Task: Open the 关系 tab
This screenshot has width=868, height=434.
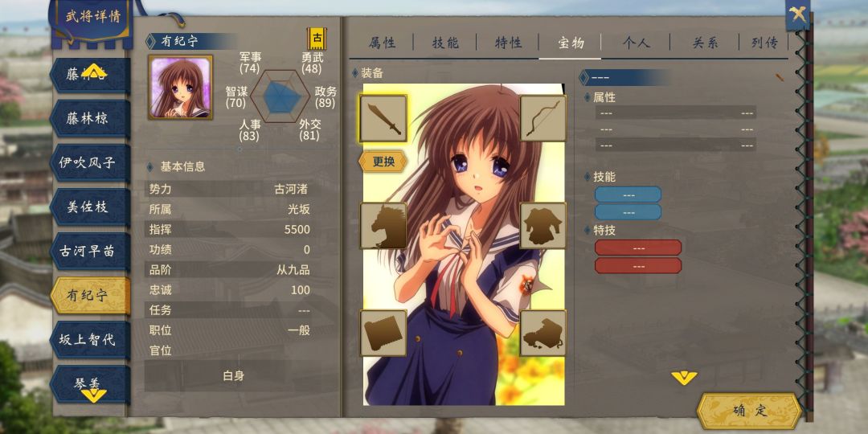Action: 705,43
